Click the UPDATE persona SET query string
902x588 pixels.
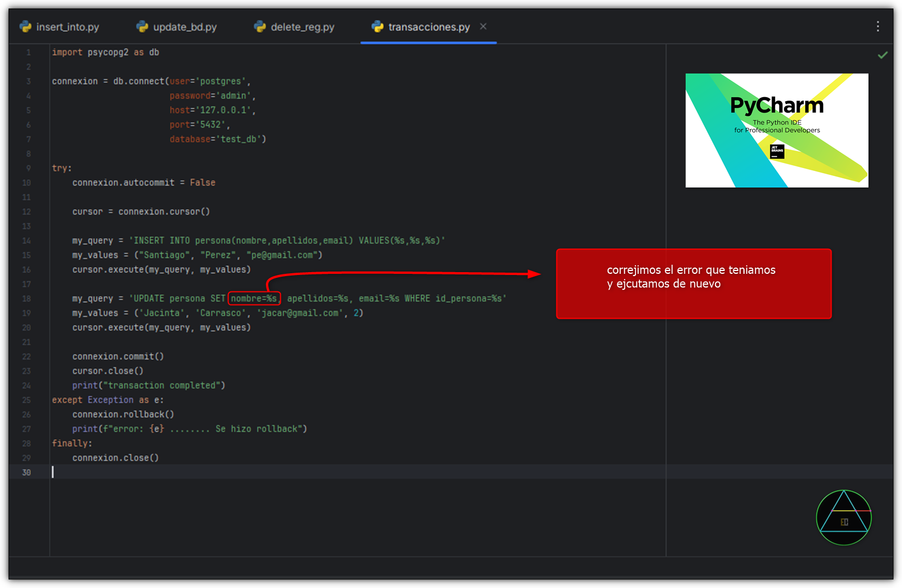point(318,298)
